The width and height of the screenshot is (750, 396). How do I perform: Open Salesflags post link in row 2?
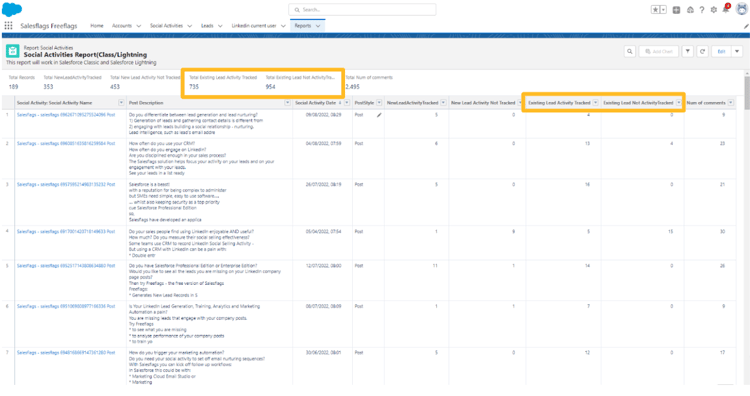66,143
